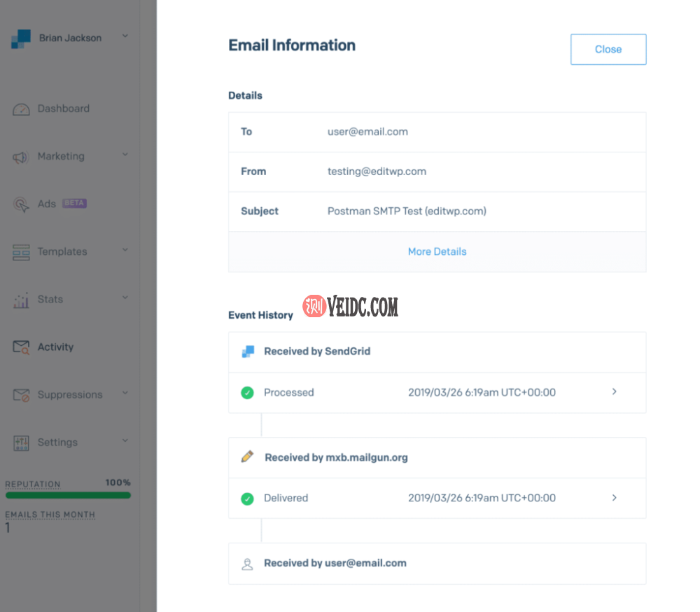Click the SendGrid logo beside Brian Jackson
The width and height of the screenshot is (700, 612).
21,39
